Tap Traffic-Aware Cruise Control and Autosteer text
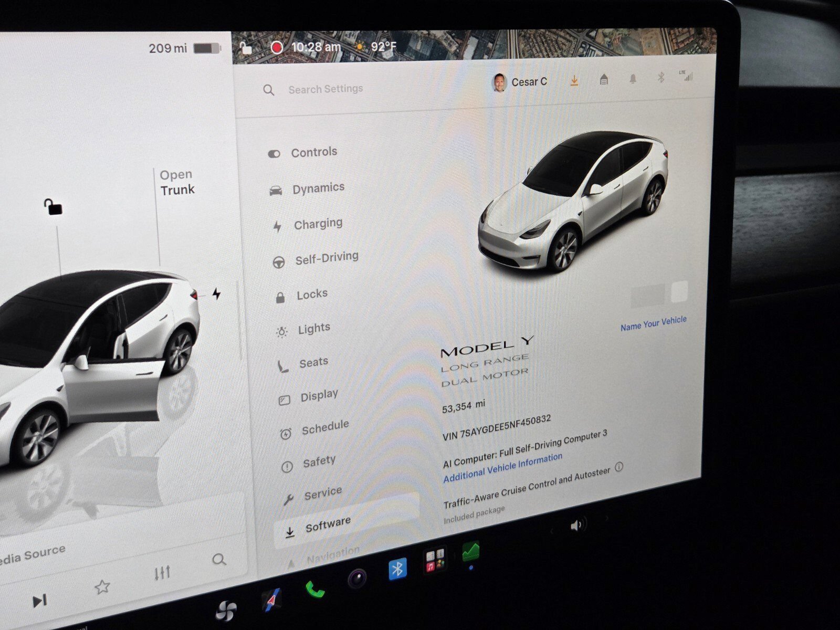The width and height of the screenshot is (840, 630). click(x=527, y=488)
